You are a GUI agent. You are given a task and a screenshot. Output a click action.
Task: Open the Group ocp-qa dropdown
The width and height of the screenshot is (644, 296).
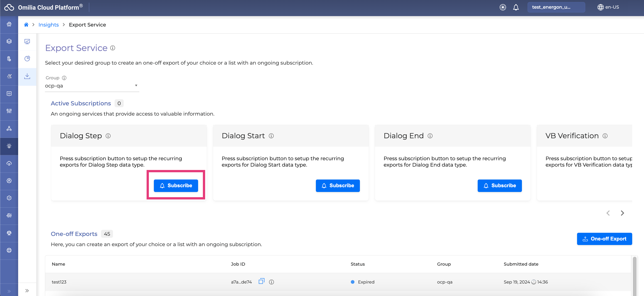pos(92,86)
